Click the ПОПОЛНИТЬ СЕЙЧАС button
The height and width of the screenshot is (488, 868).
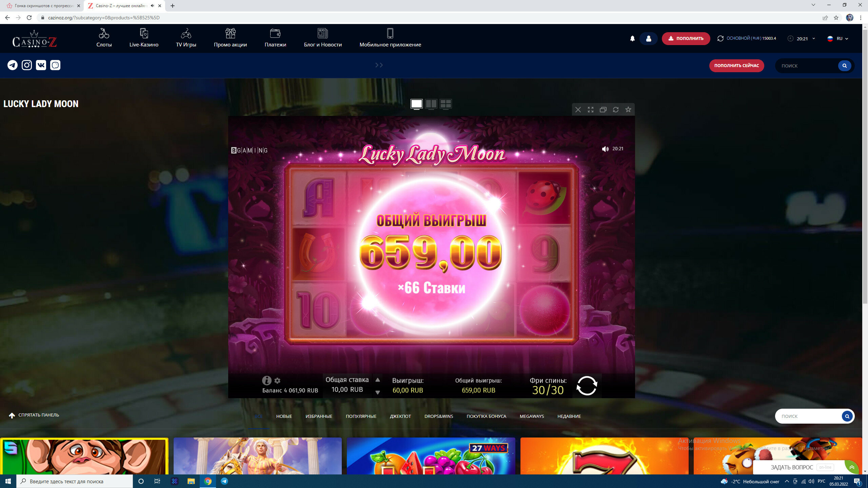(736, 66)
